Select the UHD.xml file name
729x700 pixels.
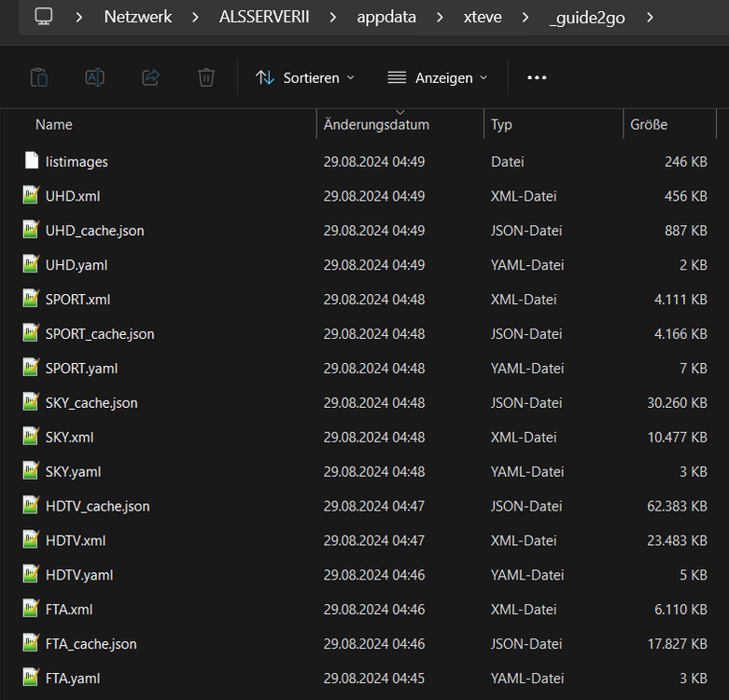pos(73,196)
